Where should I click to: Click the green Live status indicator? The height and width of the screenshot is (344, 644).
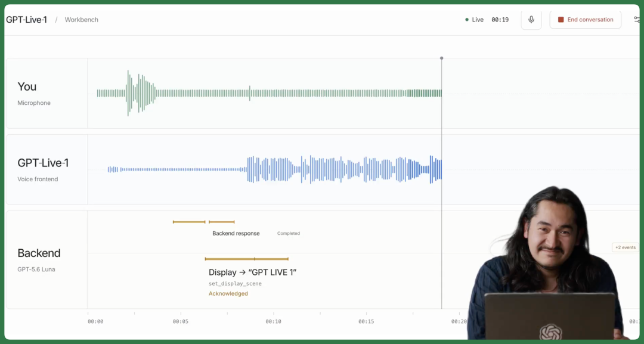tap(475, 20)
